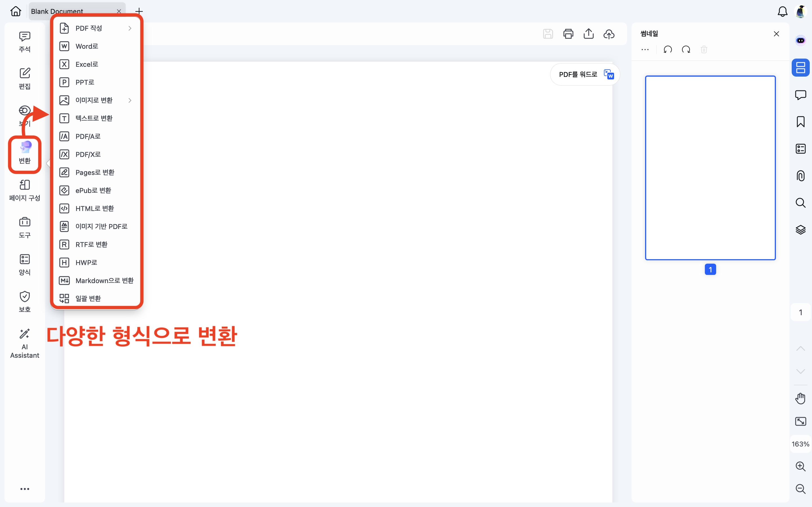Open the layers panel icon
The image size is (812, 507).
click(800, 230)
